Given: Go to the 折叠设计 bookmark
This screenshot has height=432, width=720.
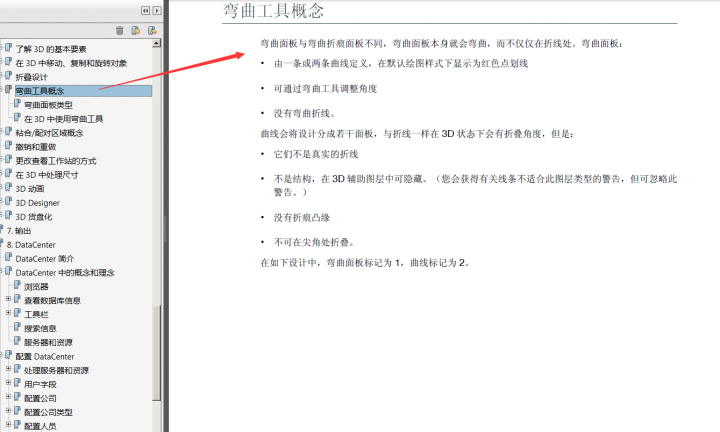Looking at the screenshot, I should [x=31, y=77].
